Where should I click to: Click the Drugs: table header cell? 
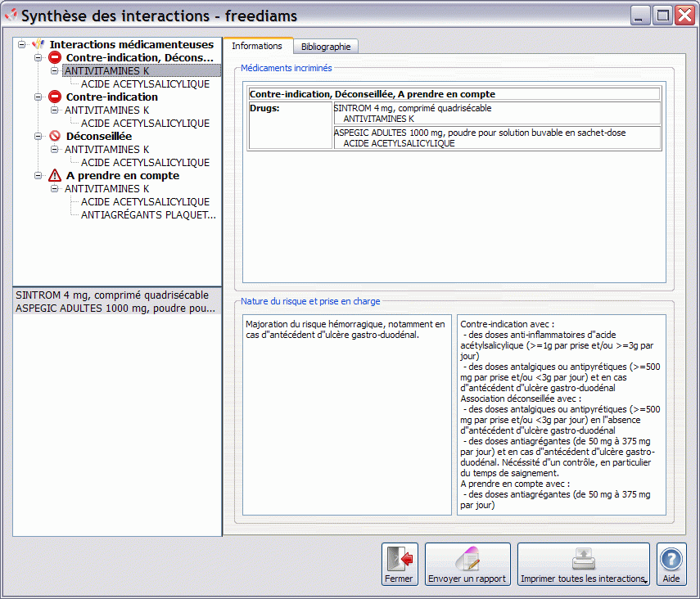pyautogui.click(x=290, y=125)
